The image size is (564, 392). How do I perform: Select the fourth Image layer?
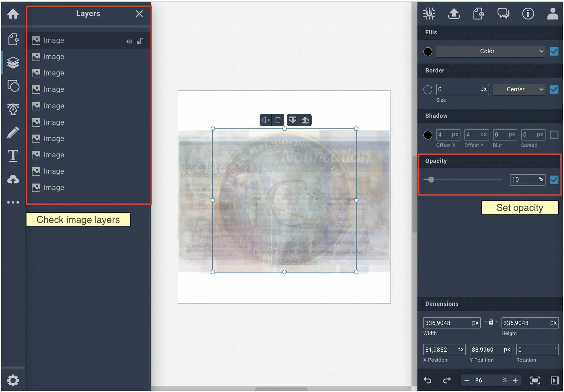click(89, 89)
